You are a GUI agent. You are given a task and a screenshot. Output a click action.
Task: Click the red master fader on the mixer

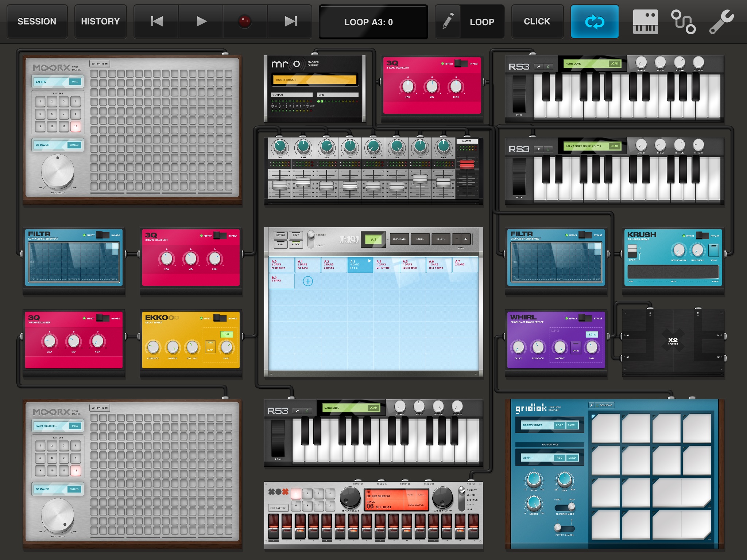[x=467, y=164]
